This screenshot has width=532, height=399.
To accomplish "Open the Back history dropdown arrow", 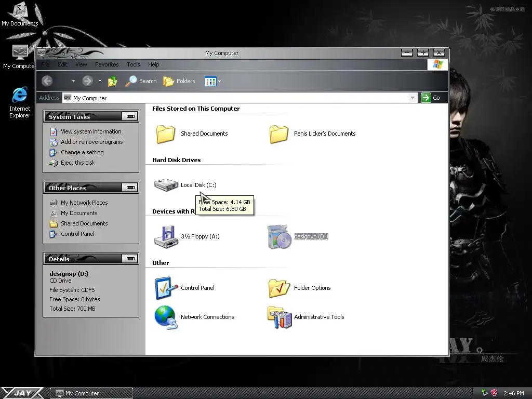I will (x=73, y=81).
